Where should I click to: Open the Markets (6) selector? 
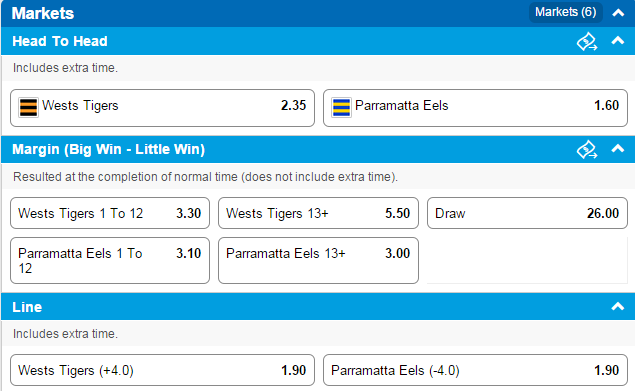pos(566,12)
